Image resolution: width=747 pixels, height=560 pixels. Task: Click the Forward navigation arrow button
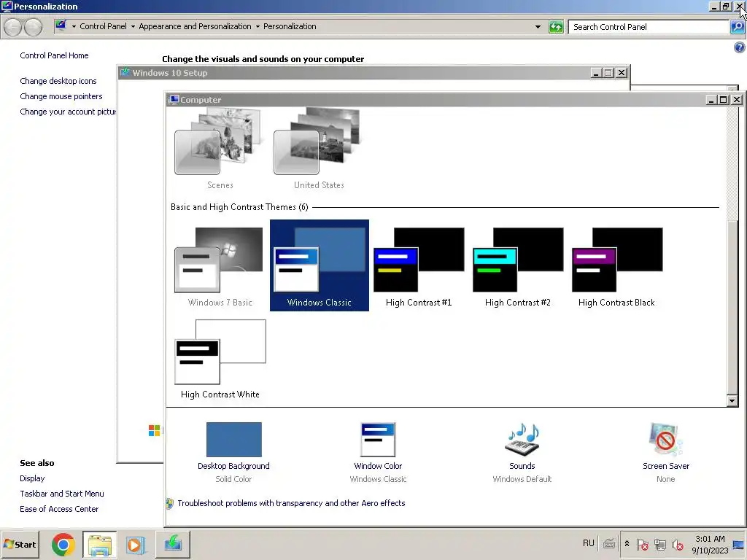pos(33,27)
